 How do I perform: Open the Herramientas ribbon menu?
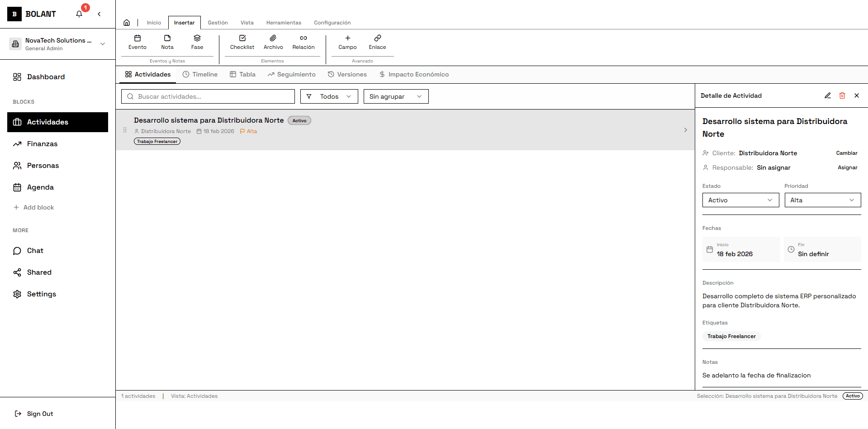coord(284,22)
